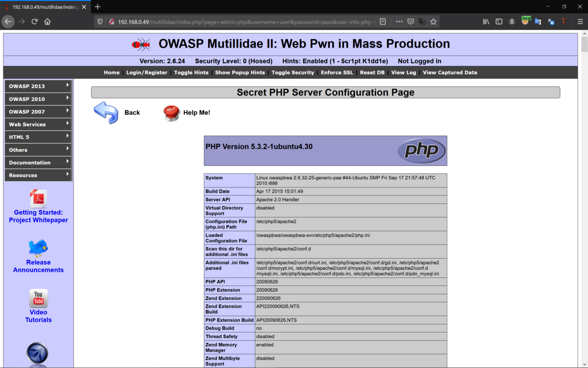The image size is (588, 368).
Task: Click the Google Translate extension icon
Action: pyautogui.click(x=538, y=22)
